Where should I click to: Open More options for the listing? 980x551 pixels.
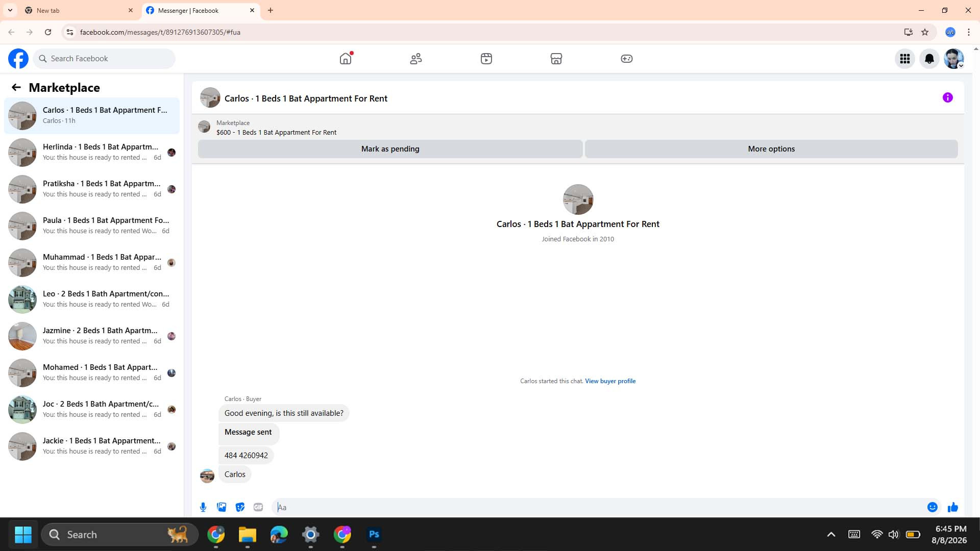771,149
